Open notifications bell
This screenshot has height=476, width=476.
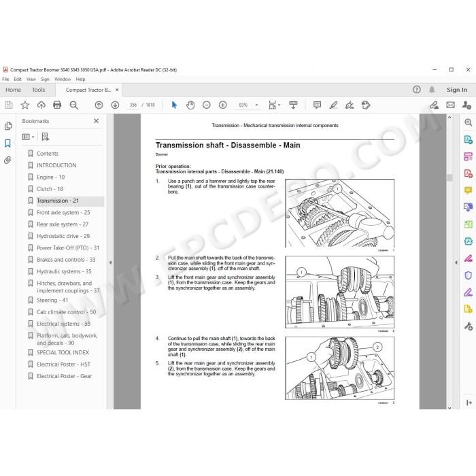pos(432,90)
